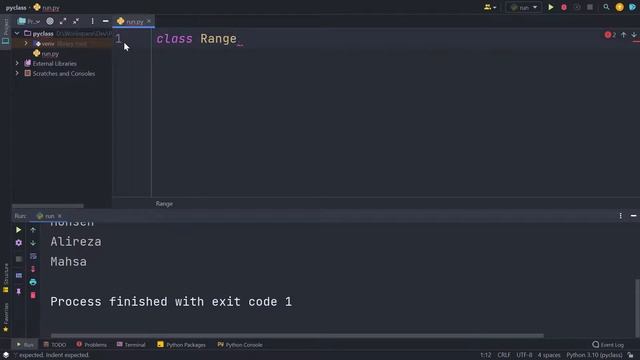
Task: Open Search Everywhere magnifier icon
Action: pyautogui.click(x=606, y=7)
